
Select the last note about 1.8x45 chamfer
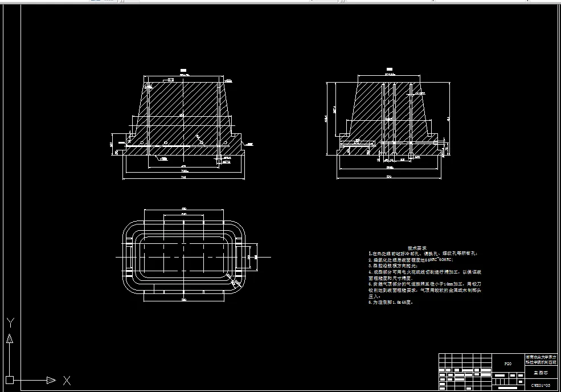391,302
